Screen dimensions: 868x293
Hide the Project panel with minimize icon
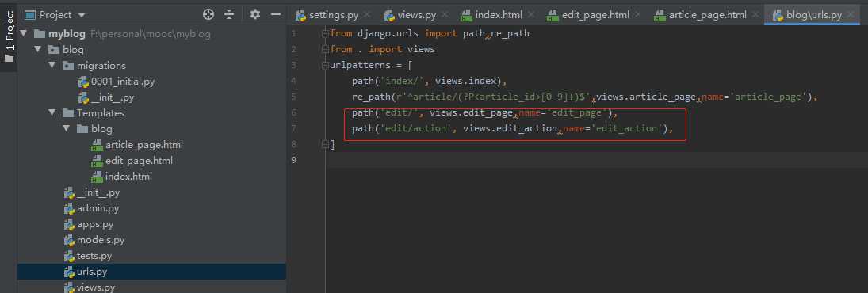275,15
